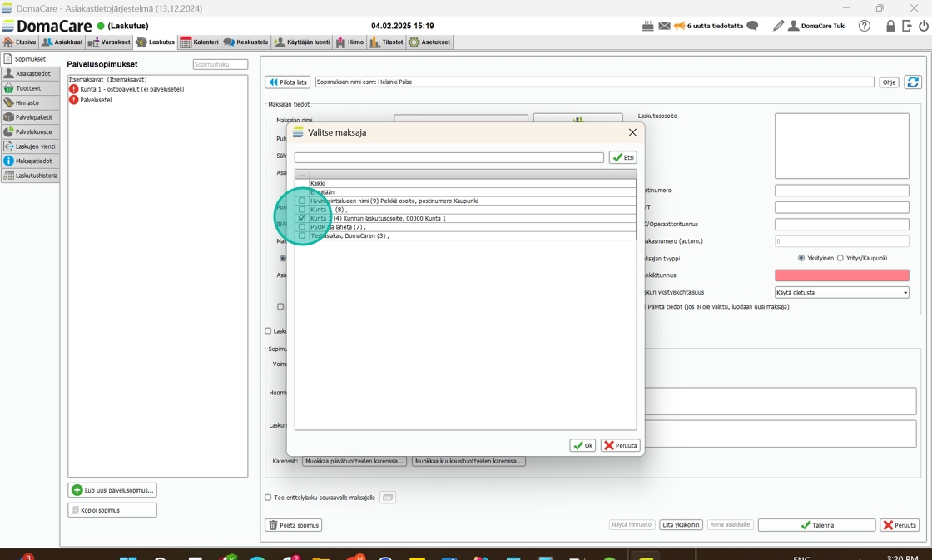
Task: Switch to the Laskutus tab
Action: pyautogui.click(x=156, y=42)
